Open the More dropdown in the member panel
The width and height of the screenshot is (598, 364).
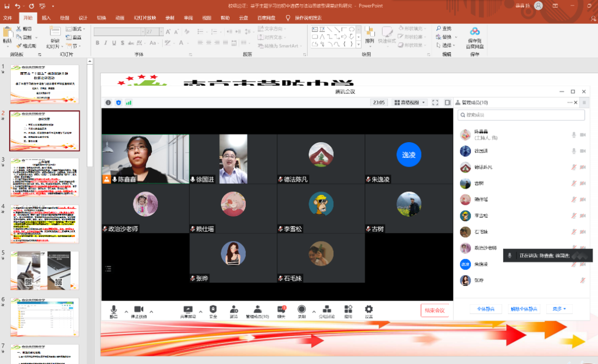coord(559,309)
